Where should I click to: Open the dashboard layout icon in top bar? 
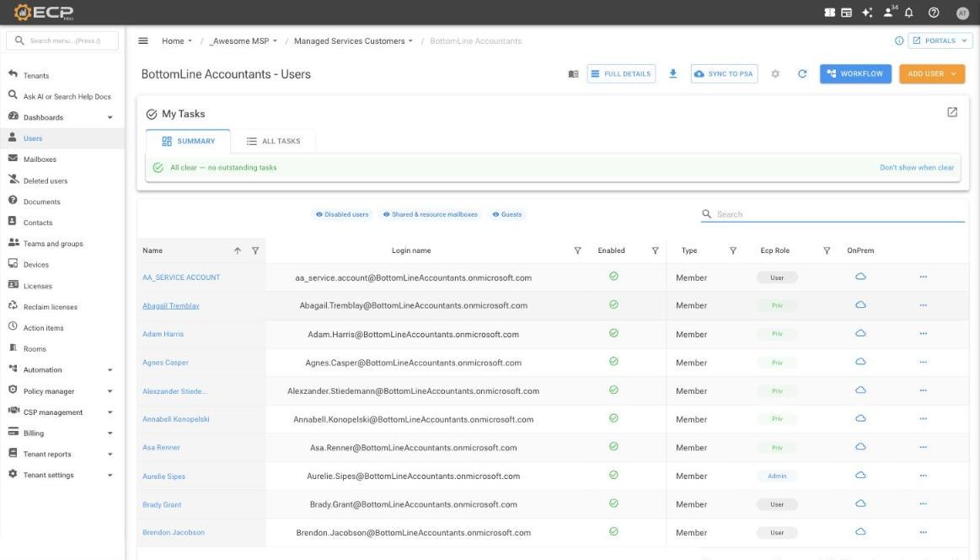click(x=846, y=13)
